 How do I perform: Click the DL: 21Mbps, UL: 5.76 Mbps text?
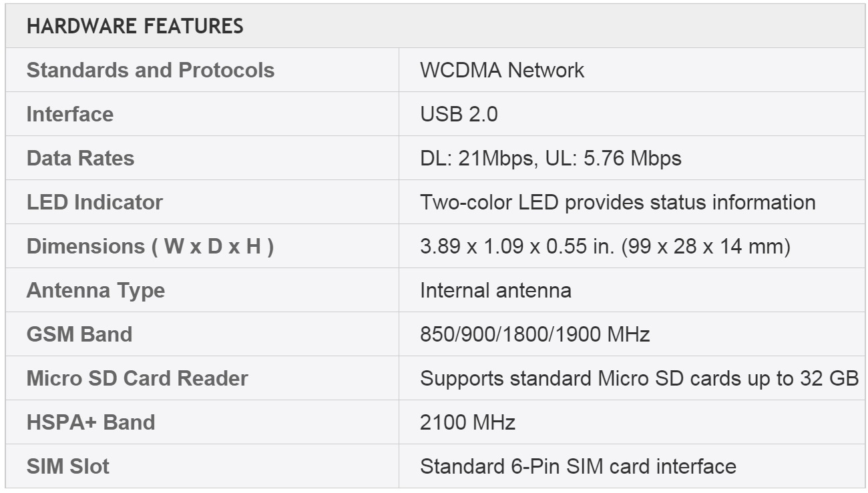(x=550, y=158)
